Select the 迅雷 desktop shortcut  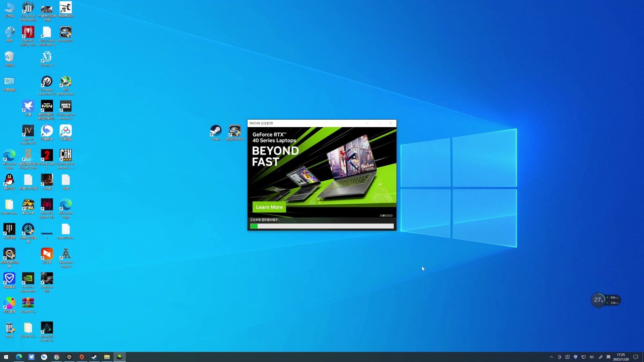[28, 108]
